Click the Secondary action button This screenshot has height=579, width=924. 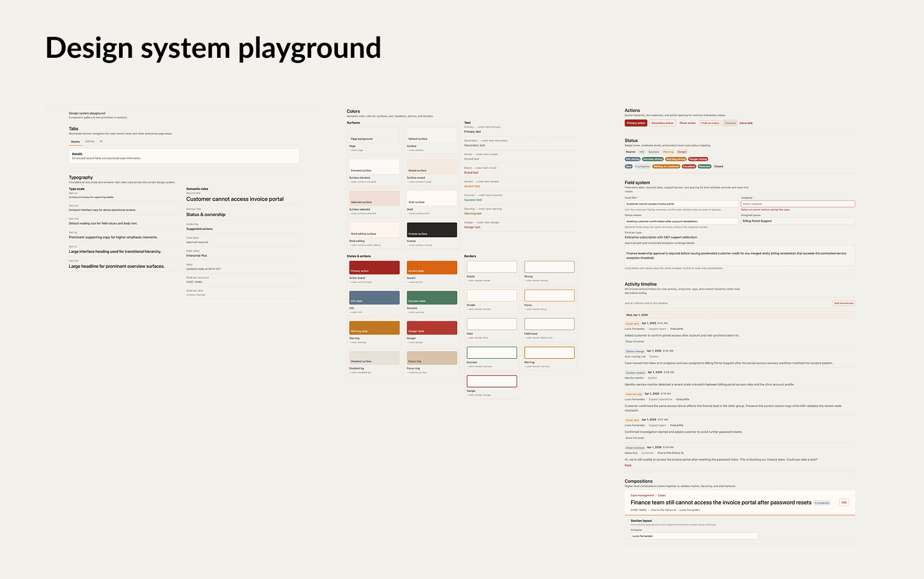pos(662,123)
